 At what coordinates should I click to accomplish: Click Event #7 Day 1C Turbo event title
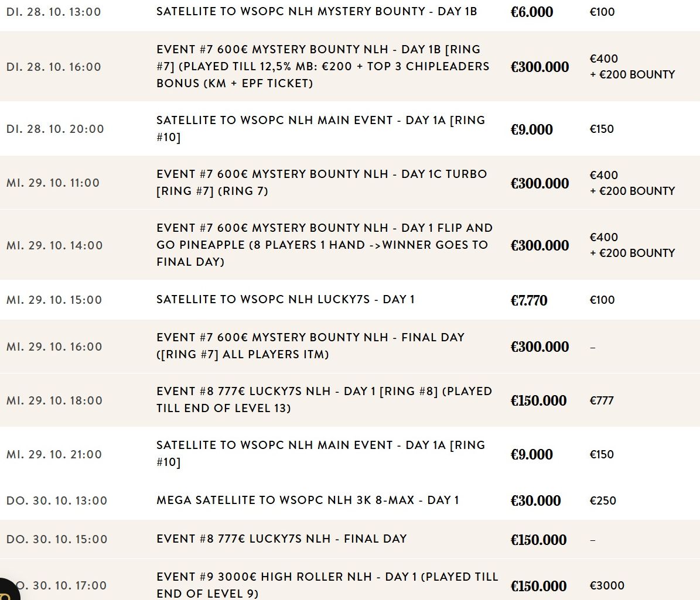[322, 182]
